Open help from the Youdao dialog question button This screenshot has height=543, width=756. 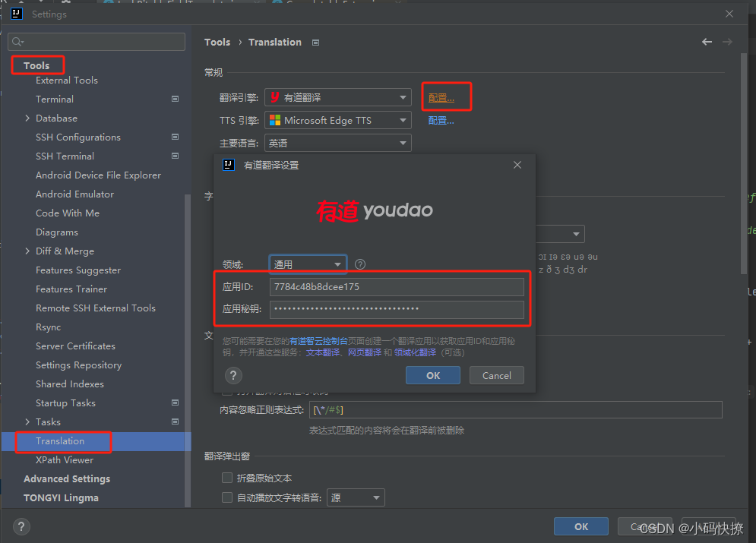pos(233,375)
